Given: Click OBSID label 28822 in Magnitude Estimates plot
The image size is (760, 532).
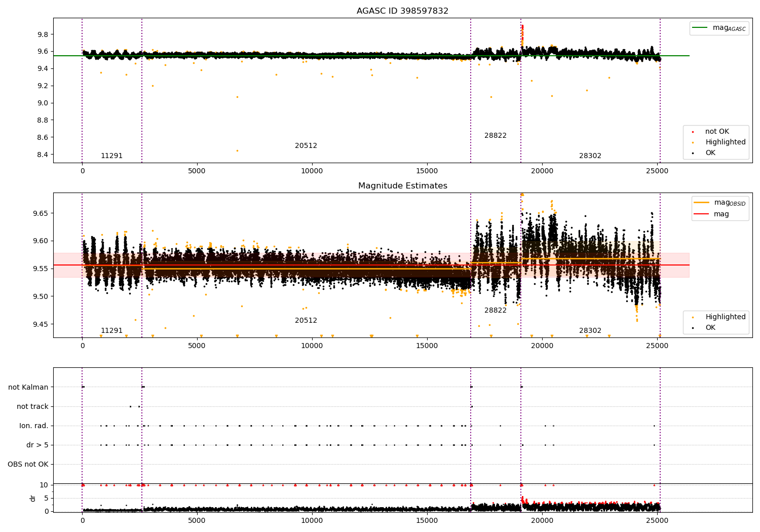Looking at the screenshot, I should coord(496,311).
